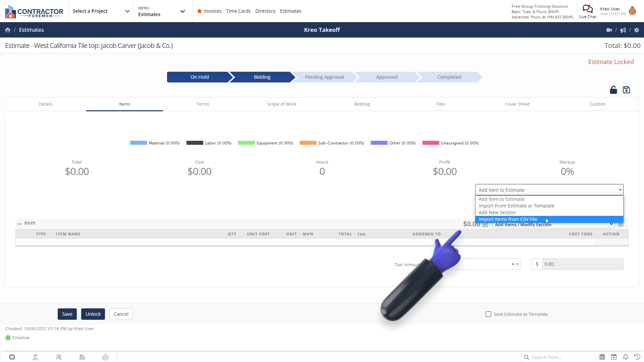
Task: Toggle Labor legend color swatch
Action: pos(195,143)
